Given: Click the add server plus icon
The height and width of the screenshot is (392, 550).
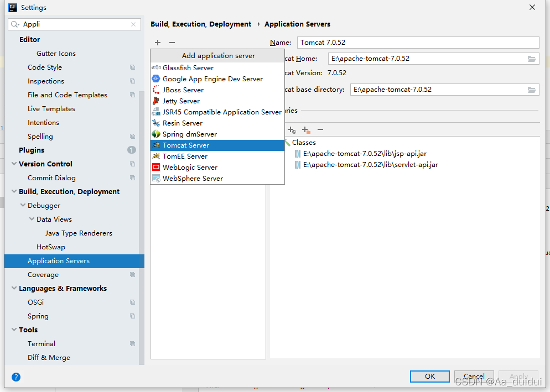Looking at the screenshot, I should tap(158, 43).
